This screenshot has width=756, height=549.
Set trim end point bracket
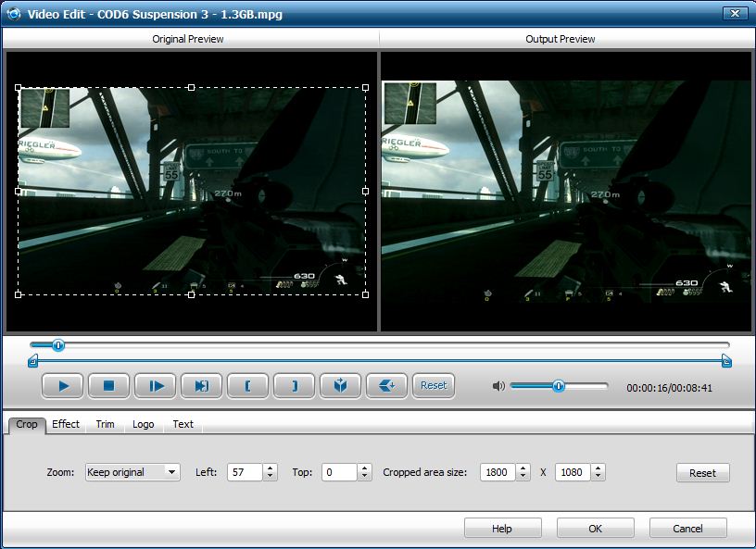[294, 386]
